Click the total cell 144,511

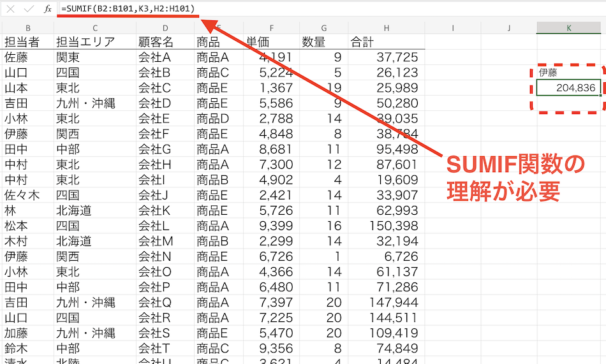pos(387,317)
